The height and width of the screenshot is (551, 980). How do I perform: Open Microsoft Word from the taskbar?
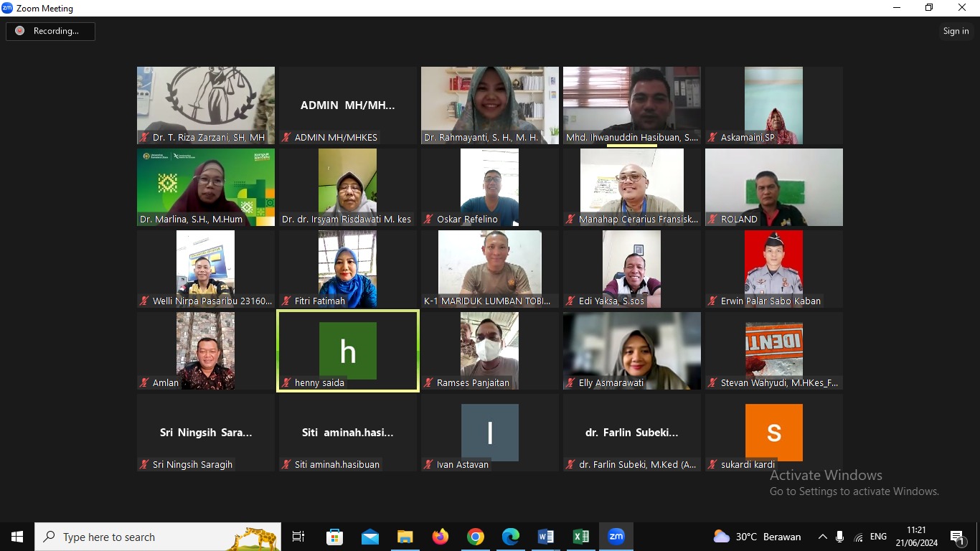tap(545, 537)
